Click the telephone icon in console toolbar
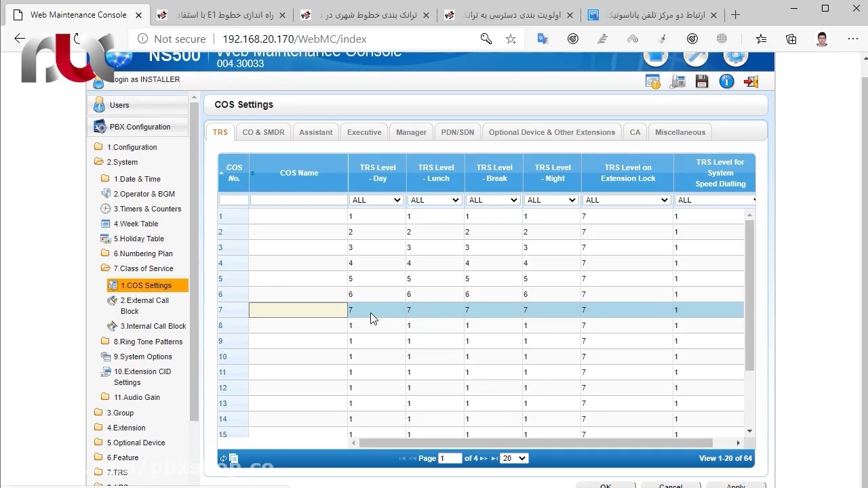868x488 pixels. click(x=677, y=82)
